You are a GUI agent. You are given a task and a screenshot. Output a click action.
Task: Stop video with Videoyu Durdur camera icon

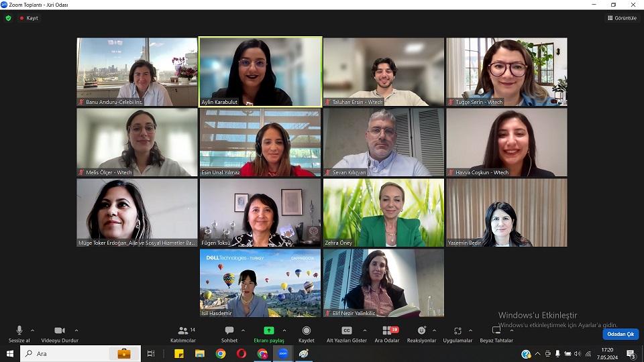[60, 330]
